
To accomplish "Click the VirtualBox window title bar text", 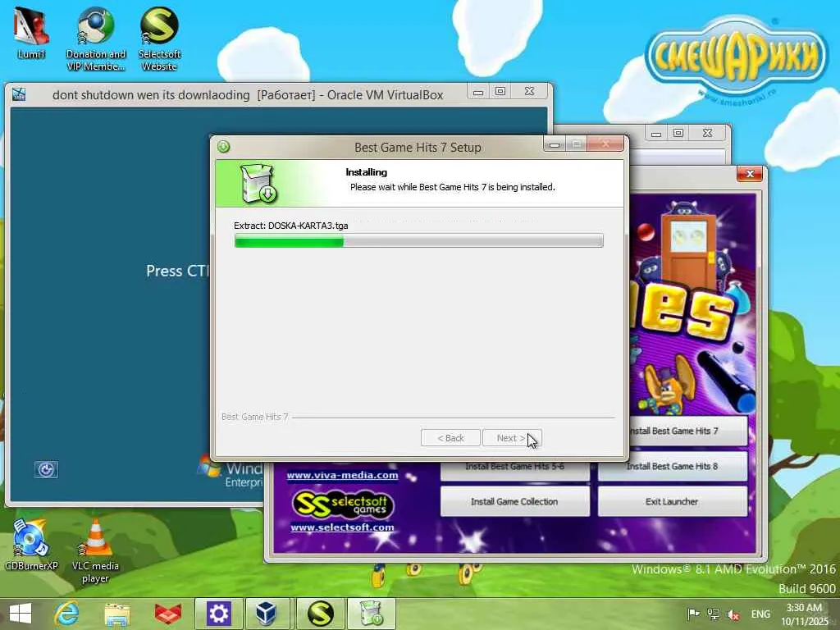I will [248, 95].
